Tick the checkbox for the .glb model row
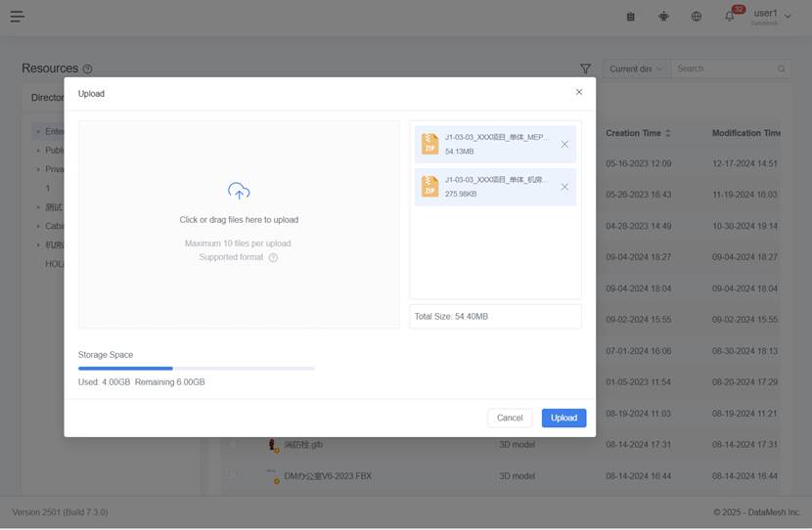The height and width of the screenshot is (530, 812). click(232, 445)
